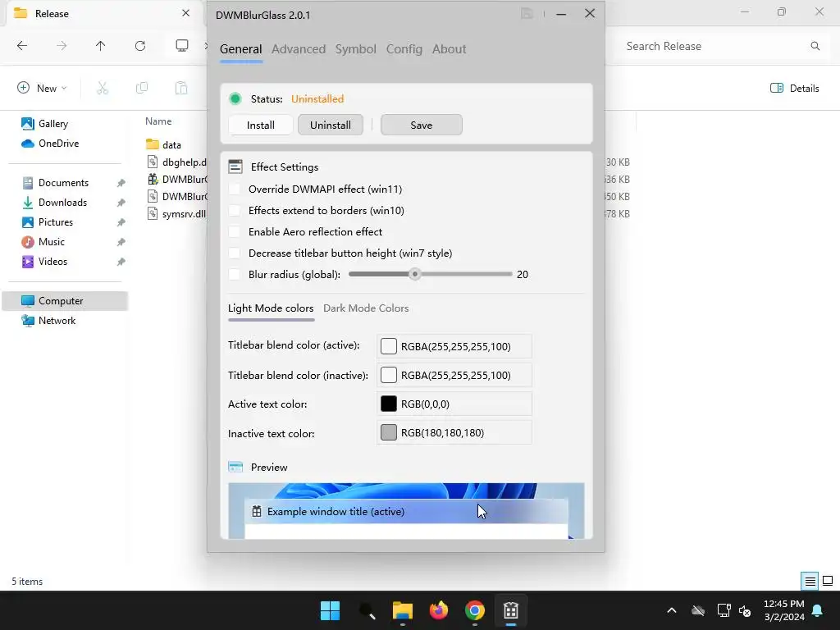Image resolution: width=840 pixels, height=630 pixels.
Task: Check Effects extend to borders (win10)
Action: click(234, 211)
